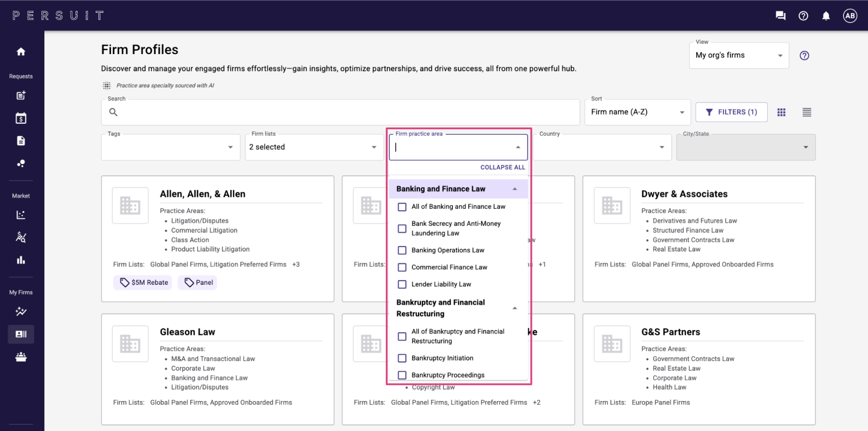Close the Firm practice area dropdown arrow
The width and height of the screenshot is (868, 431).
[x=518, y=147]
